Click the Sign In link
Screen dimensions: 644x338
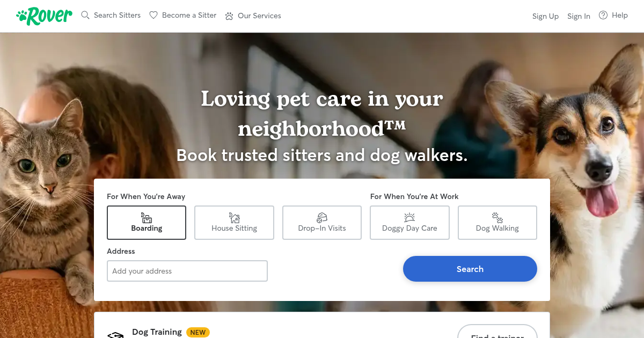point(579,16)
